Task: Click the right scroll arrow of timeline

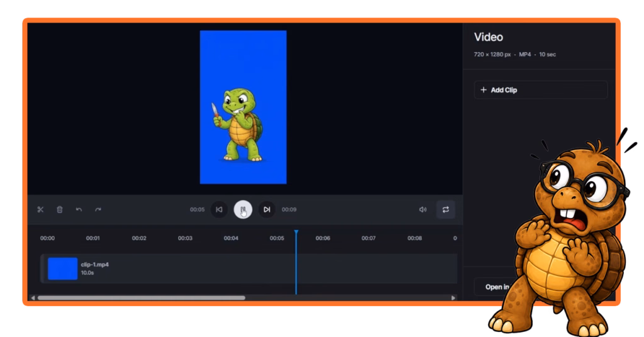Action: (x=453, y=298)
